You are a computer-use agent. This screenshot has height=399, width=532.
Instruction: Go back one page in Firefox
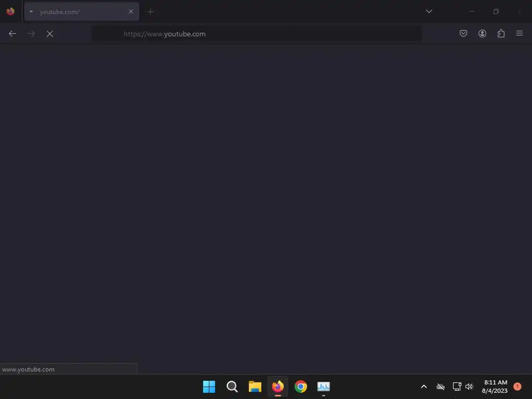(x=12, y=34)
